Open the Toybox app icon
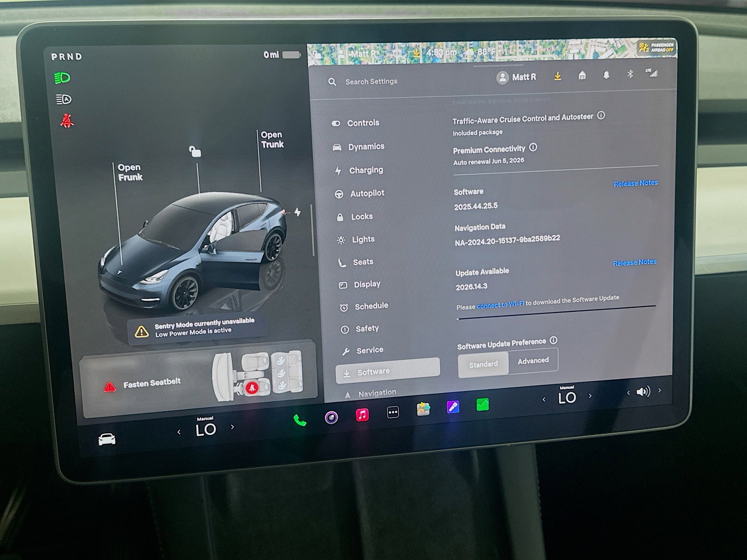 point(423,409)
